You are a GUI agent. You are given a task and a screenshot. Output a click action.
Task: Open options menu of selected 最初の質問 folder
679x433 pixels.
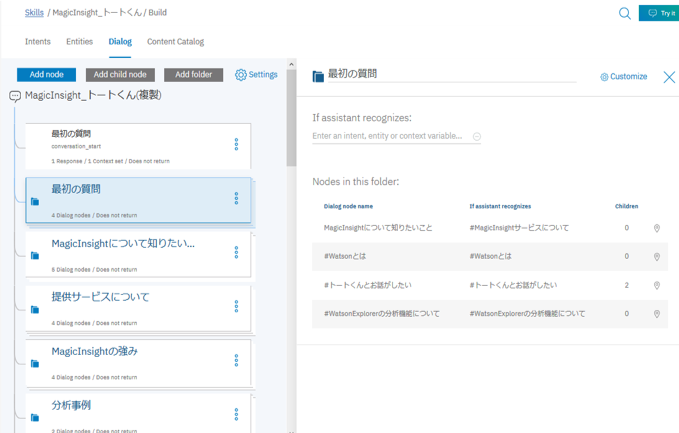coord(236,198)
